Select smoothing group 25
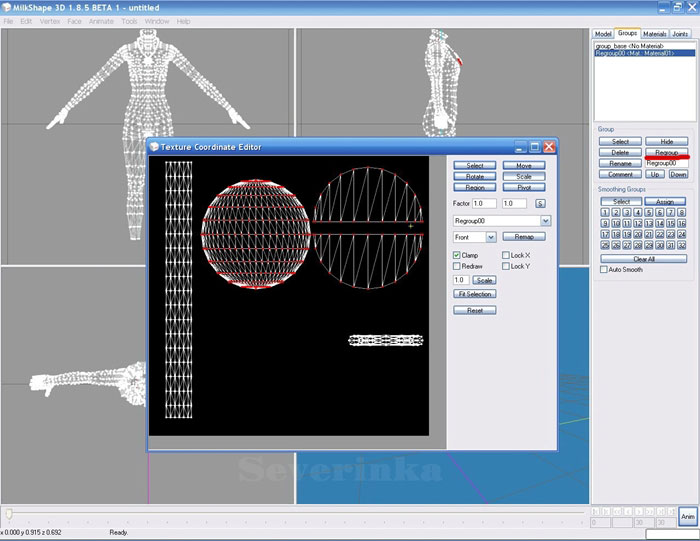Image resolution: width=700 pixels, height=541 pixels. (x=604, y=245)
